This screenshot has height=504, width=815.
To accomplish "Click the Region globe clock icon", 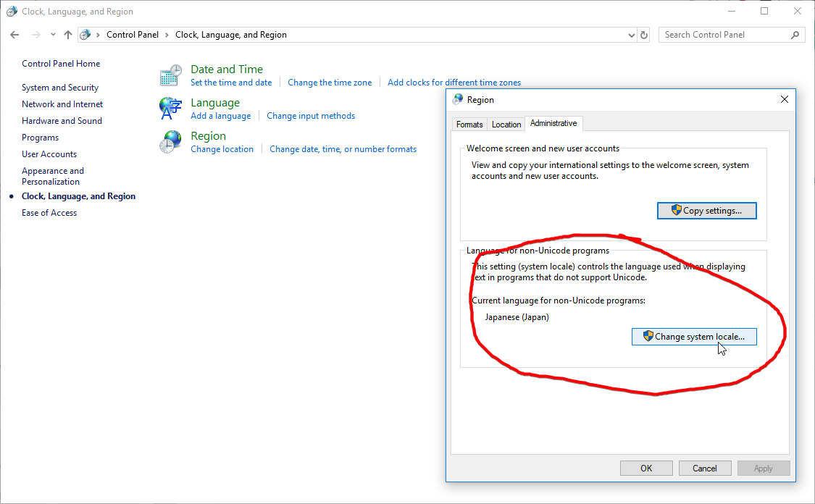I will pyautogui.click(x=171, y=142).
